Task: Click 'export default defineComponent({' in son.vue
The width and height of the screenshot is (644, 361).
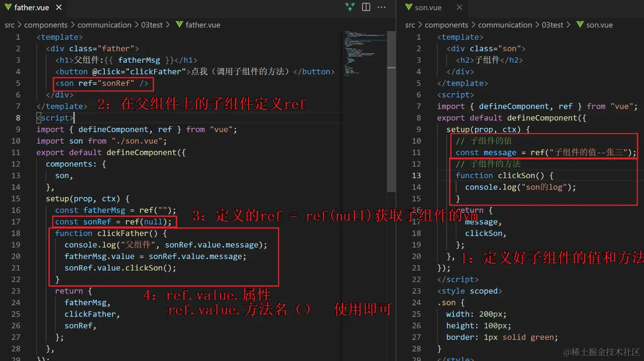Action: click(512, 118)
